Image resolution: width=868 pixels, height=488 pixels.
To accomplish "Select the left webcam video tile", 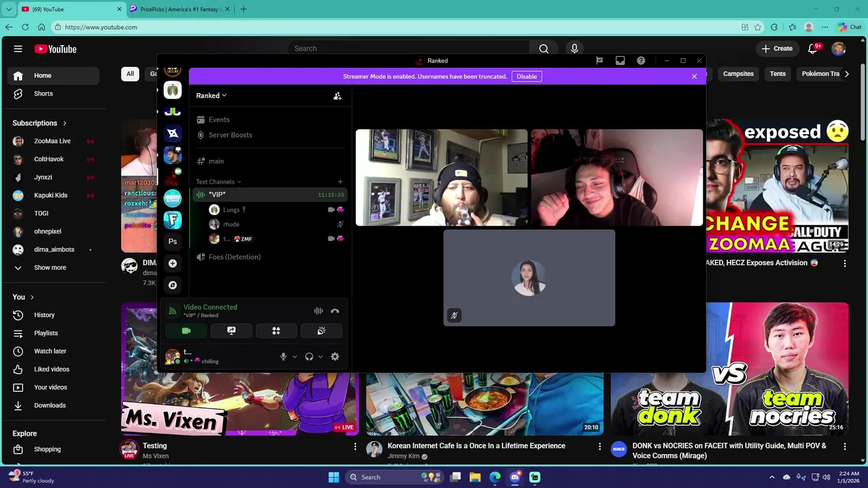I will (441, 178).
